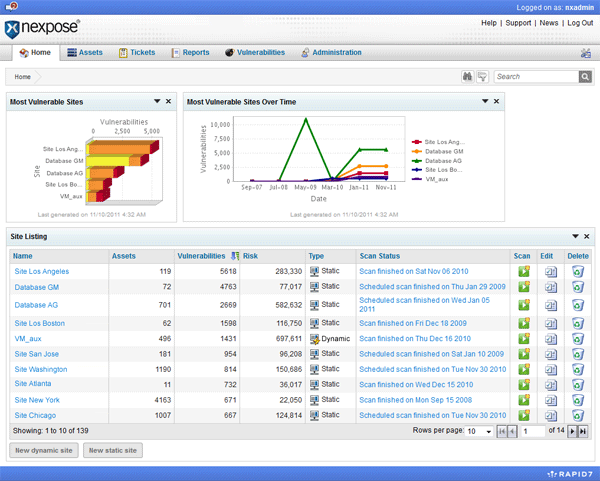Open the tools icon right of tabs
Screen dimensions: 600x481
pyautogui.click(x=586, y=53)
